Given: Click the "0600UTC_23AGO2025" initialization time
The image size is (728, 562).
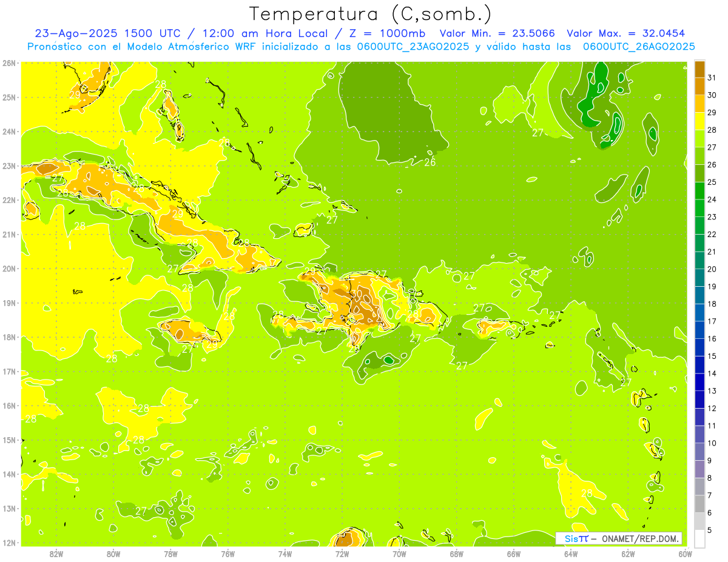Looking at the screenshot, I should pyautogui.click(x=414, y=47).
